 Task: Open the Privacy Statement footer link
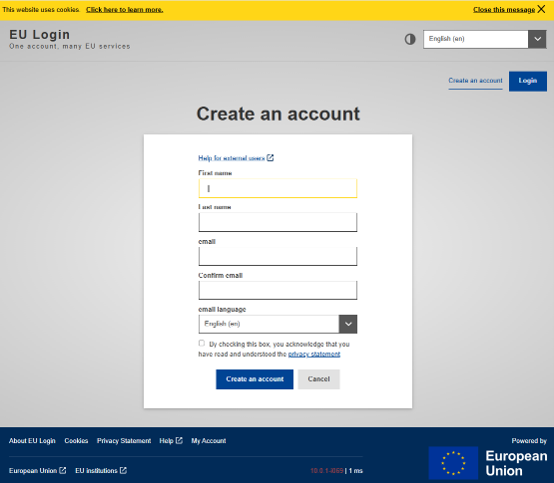[124, 441]
